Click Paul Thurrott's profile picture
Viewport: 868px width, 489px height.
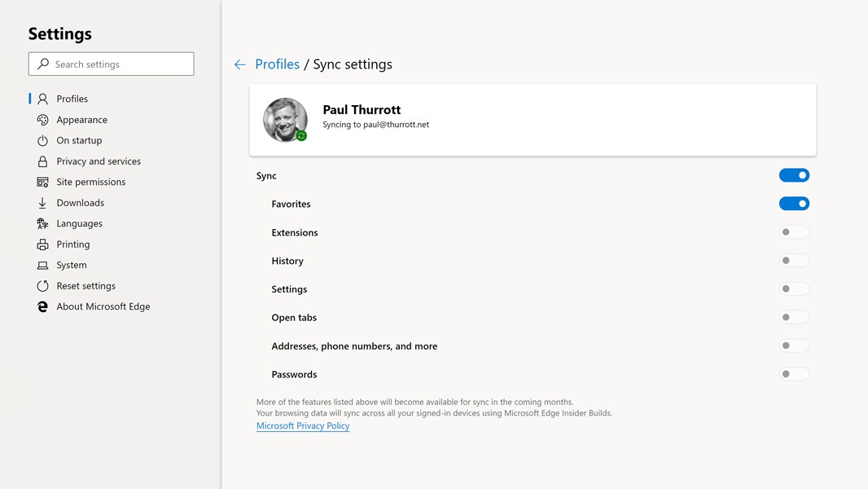(285, 120)
